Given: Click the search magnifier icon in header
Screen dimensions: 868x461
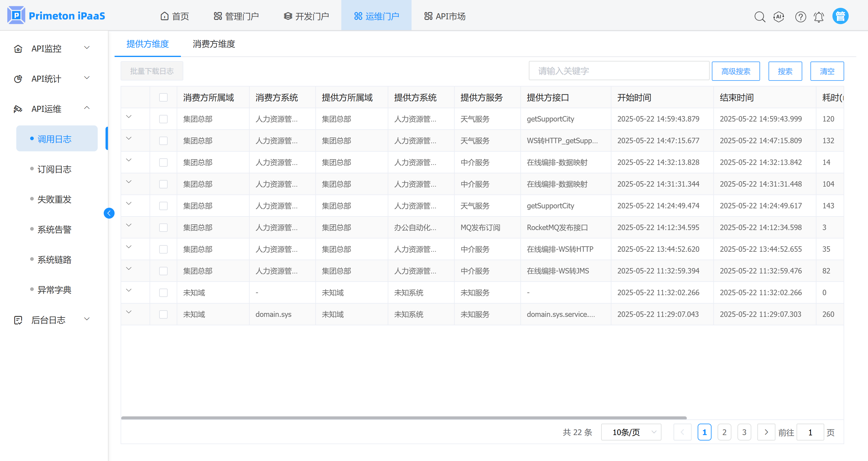Looking at the screenshot, I should (759, 16).
